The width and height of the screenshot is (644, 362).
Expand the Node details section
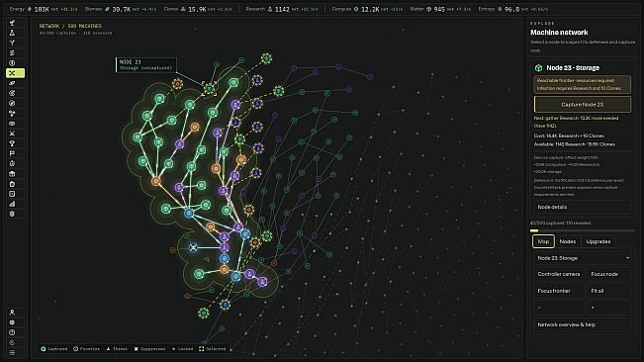click(x=582, y=207)
